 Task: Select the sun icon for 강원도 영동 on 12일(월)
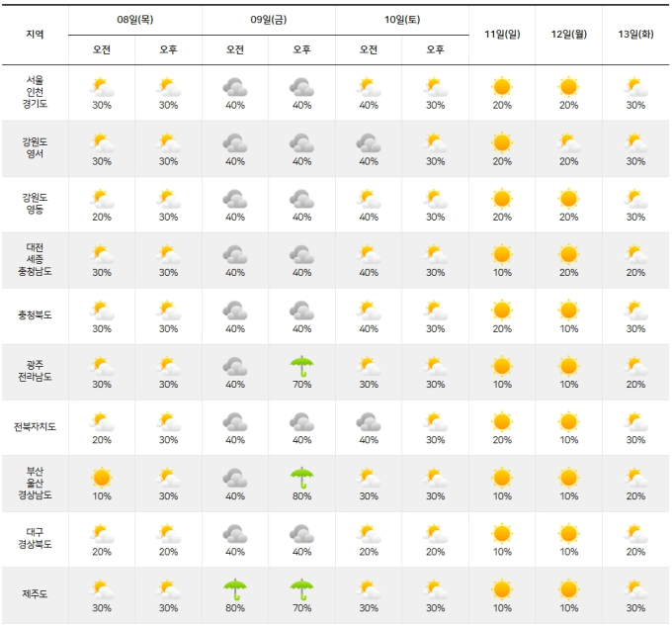point(568,199)
